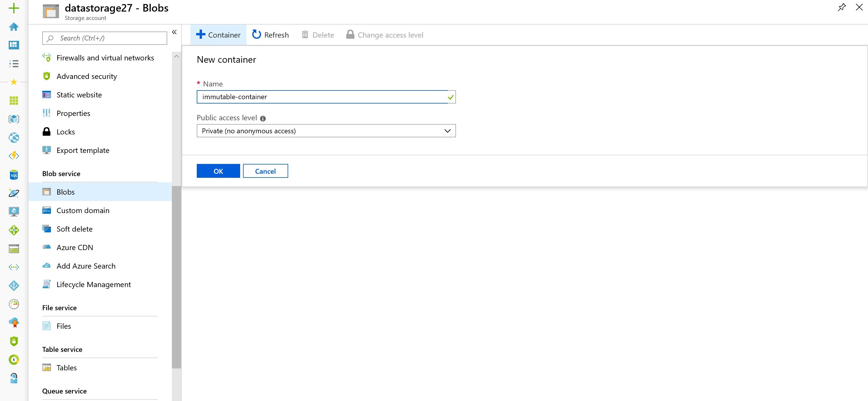Open Function App lightning icon
868x401 pixels.
click(x=14, y=156)
